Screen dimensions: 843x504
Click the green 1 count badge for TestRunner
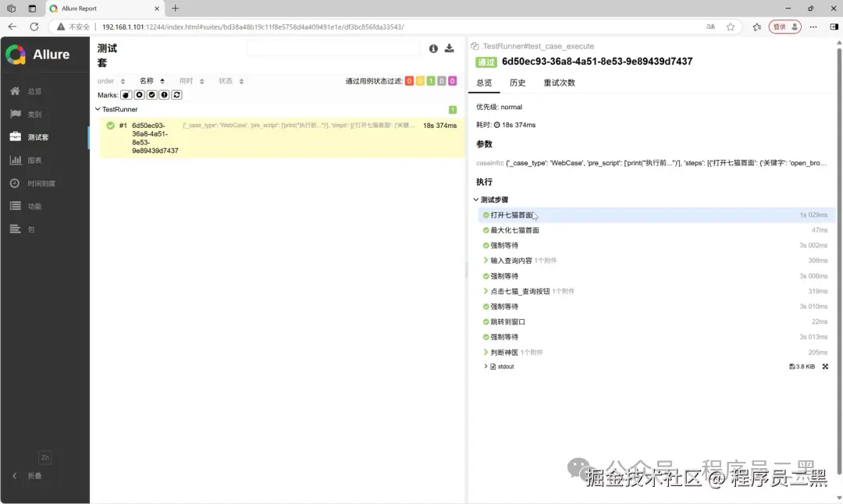pos(453,109)
